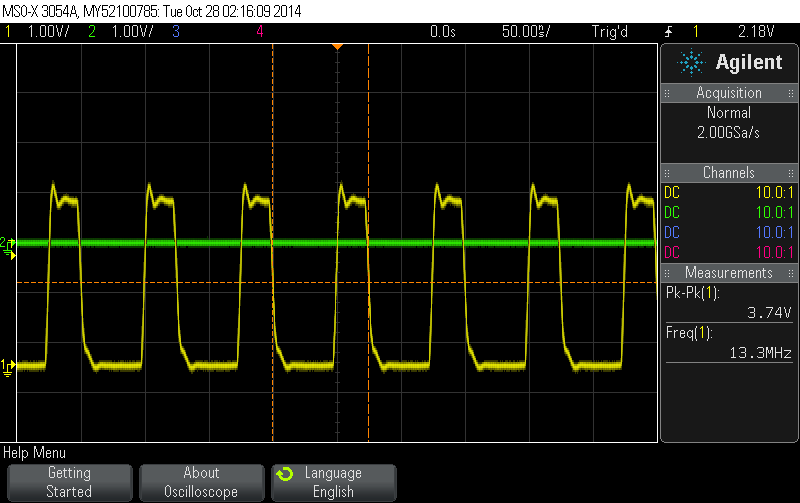This screenshot has width=800, height=503.
Task: Select the channel 1 ground marker
Action: pyautogui.click(x=8, y=367)
